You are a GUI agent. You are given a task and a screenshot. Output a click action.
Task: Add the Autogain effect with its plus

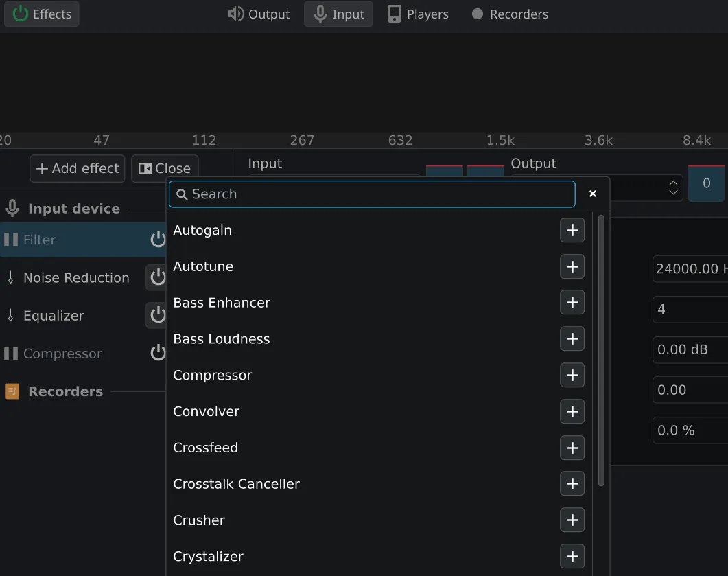pos(572,231)
